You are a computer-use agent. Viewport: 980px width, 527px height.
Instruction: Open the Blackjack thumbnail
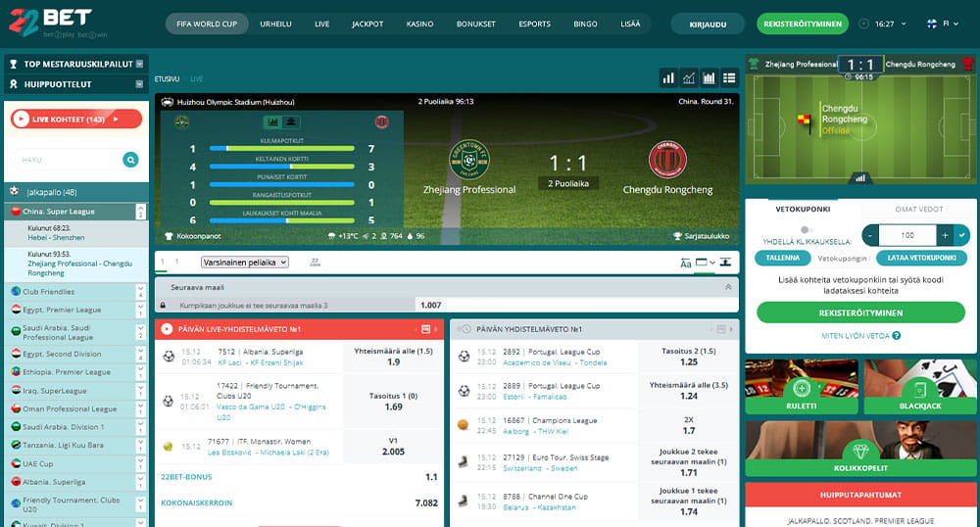(x=920, y=387)
